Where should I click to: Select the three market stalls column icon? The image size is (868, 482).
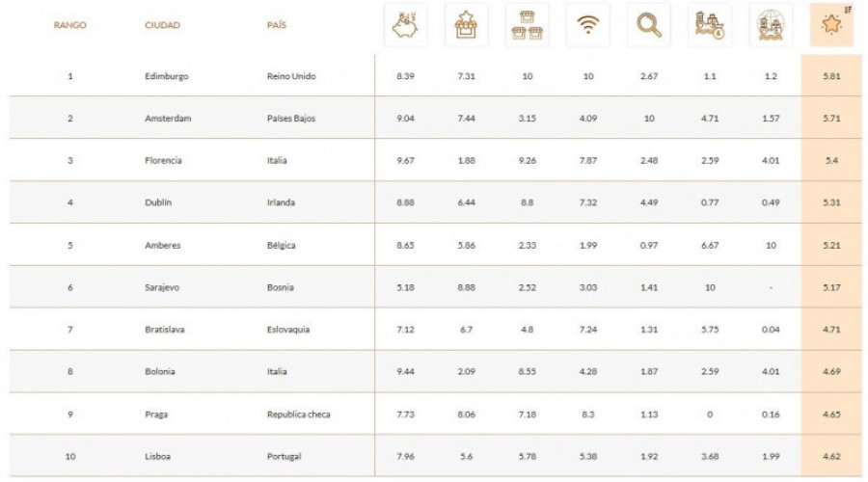tap(527, 25)
